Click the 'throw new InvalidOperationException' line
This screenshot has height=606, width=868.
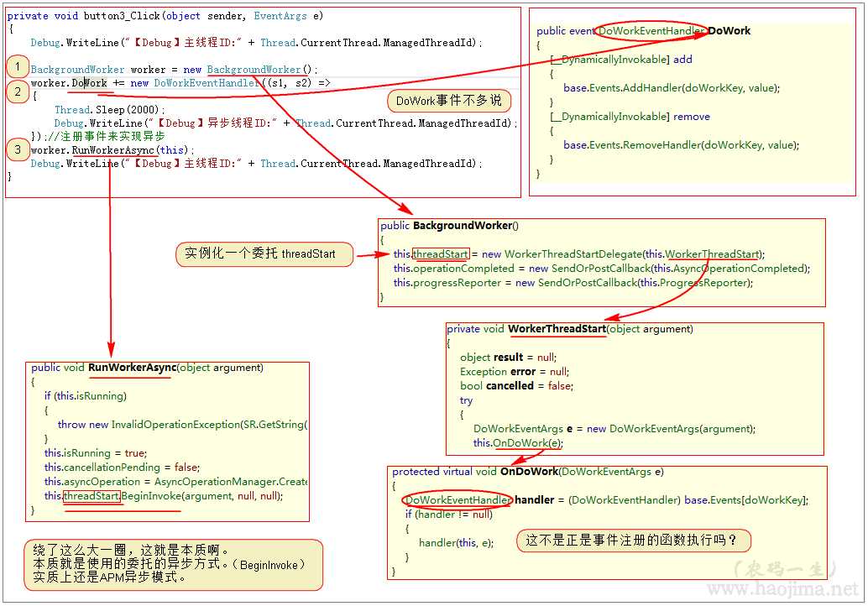(183, 425)
